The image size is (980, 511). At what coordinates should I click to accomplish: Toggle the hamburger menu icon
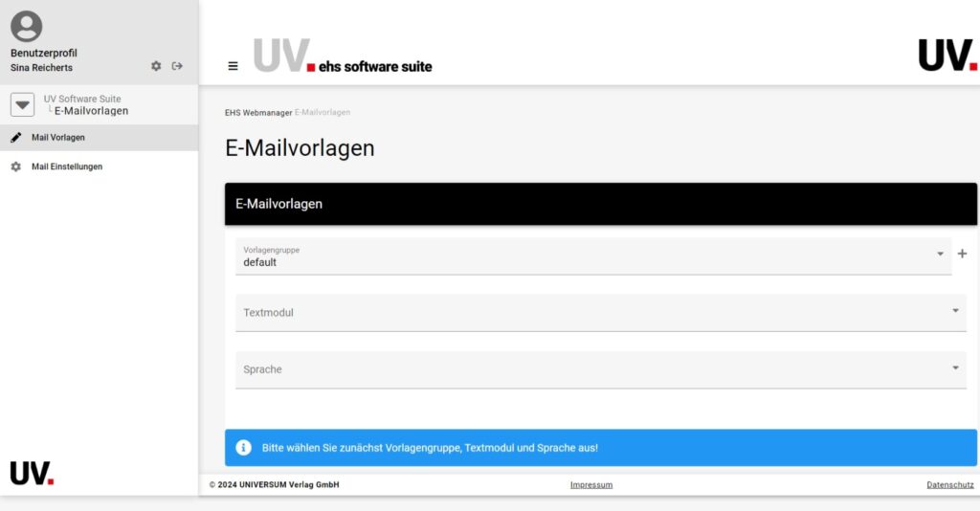pos(233,66)
